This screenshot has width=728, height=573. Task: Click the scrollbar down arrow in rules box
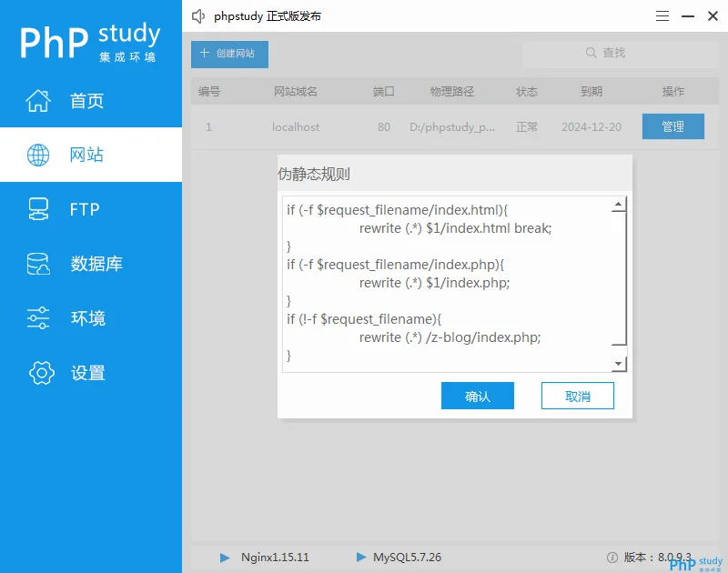[619, 364]
